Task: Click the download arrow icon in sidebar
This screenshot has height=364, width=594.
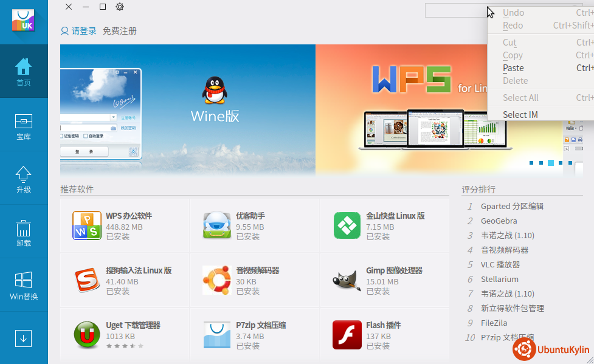Action: click(24, 338)
